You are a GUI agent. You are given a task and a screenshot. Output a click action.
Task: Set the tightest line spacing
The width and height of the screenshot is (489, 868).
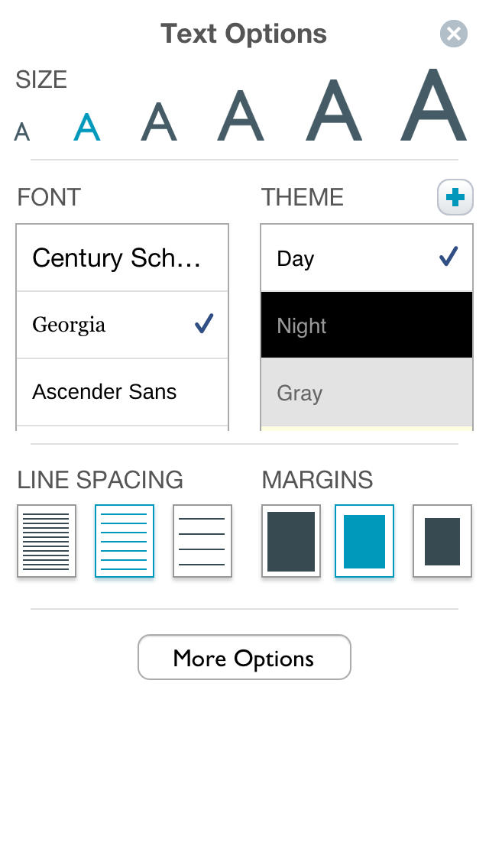click(x=47, y=541)
